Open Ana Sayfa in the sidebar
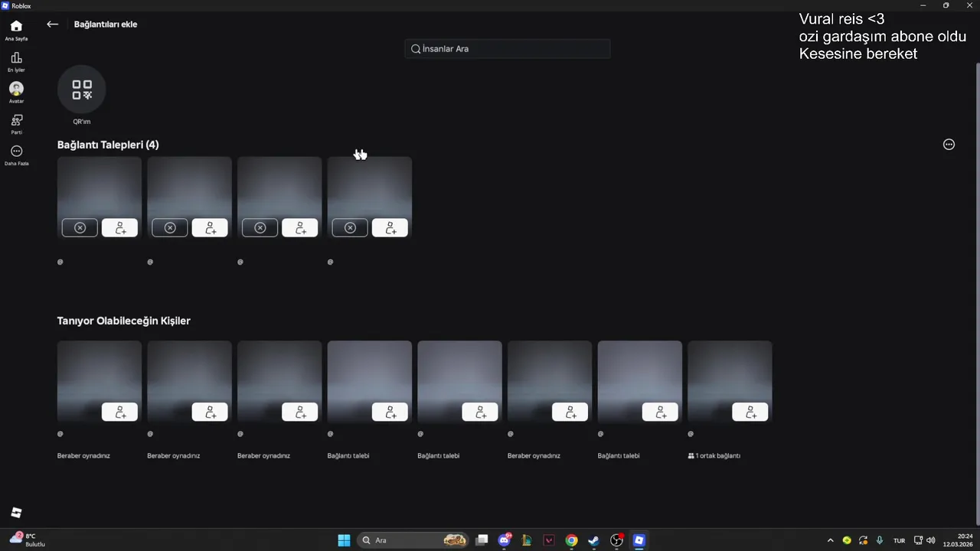The height and width of the screenshot is (551, 980). pyautogui.click(x=16, y=31)
